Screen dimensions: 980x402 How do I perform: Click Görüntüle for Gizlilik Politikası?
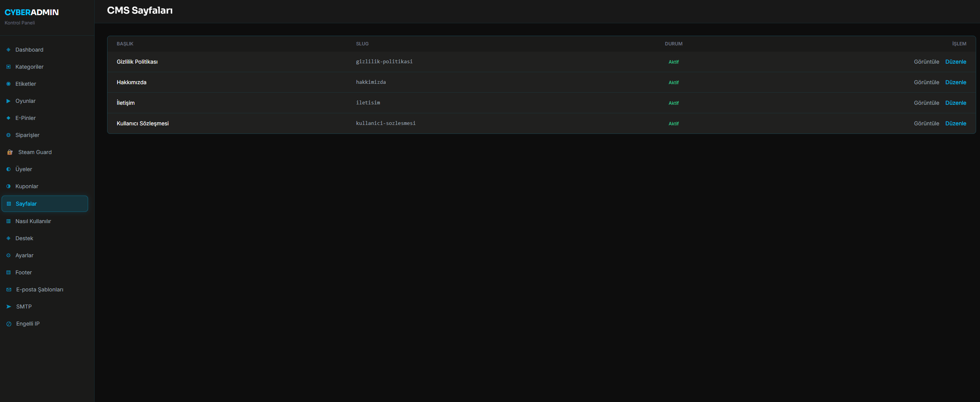click(x=926, y=62)
